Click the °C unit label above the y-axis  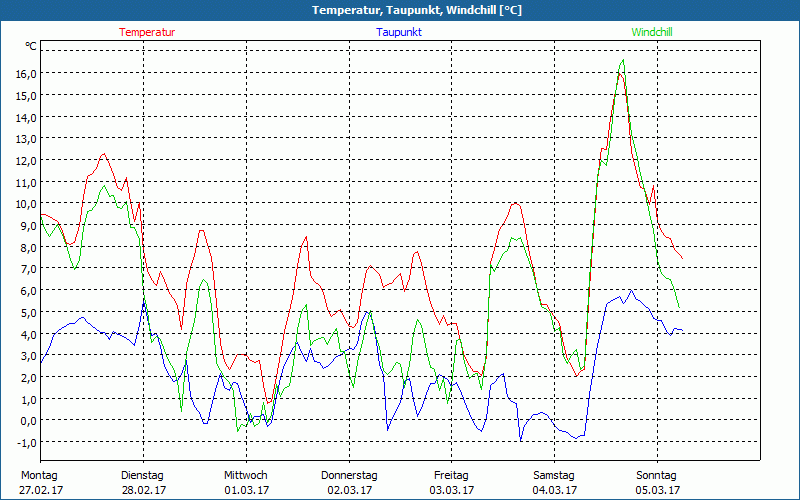[x=31, y=46]
